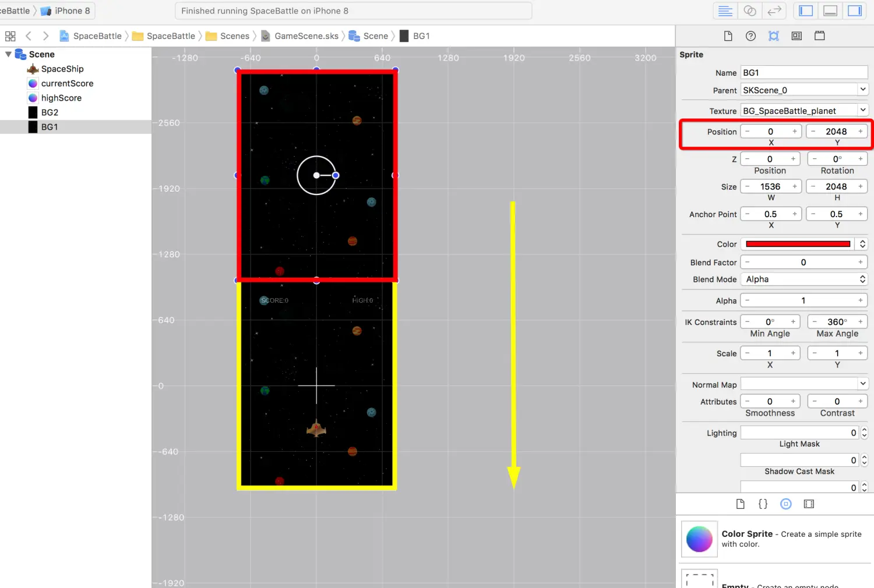
Task: Collapse the Scene tree node
Action: [8, 54]
